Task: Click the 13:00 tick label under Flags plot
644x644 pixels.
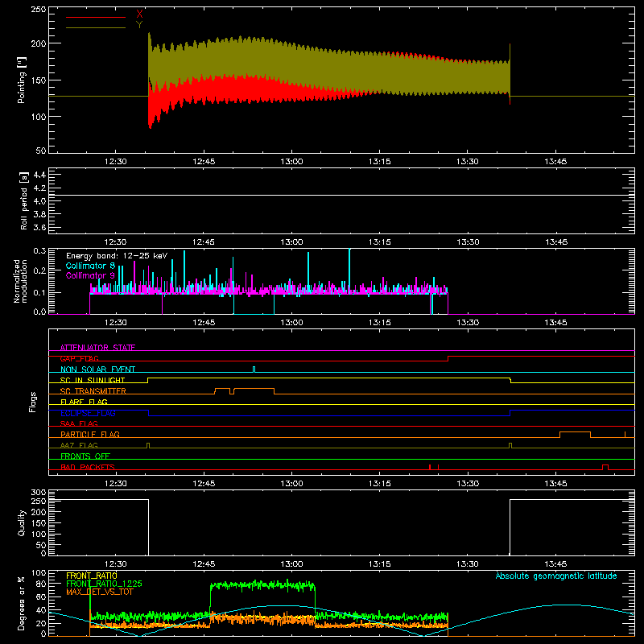Action: pyautogui.click(x=291, y=484)
